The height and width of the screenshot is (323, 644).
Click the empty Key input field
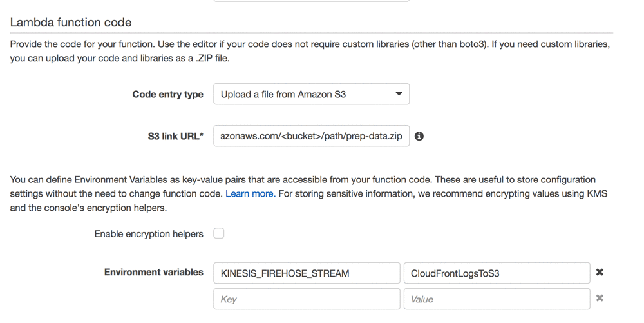tap(307, 299)
